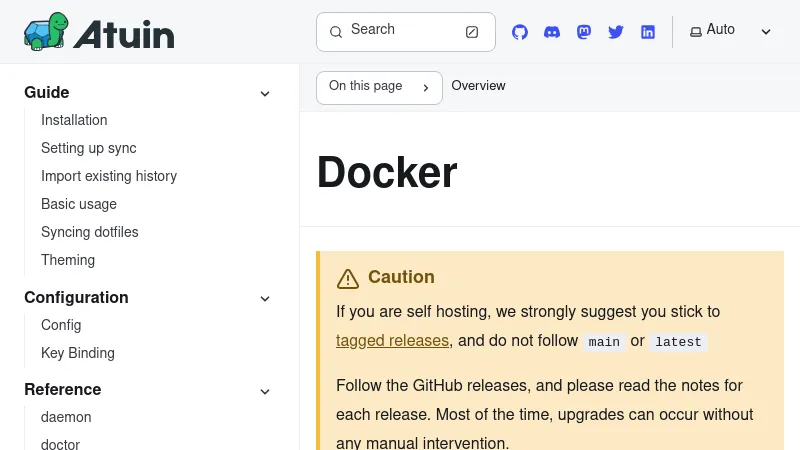Click the Docker page title
This screenshot has height=450, width=800.
click(x=387, y=172)
